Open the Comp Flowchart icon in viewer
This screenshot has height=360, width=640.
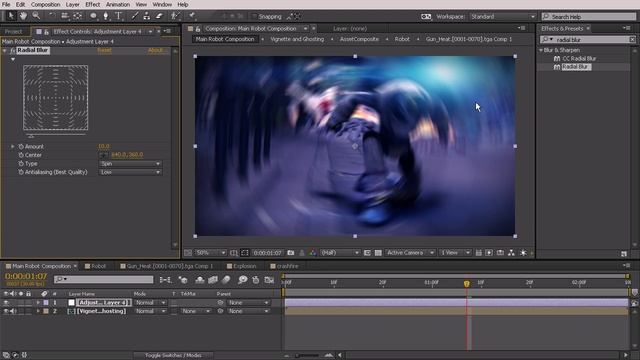click(511, 253)
